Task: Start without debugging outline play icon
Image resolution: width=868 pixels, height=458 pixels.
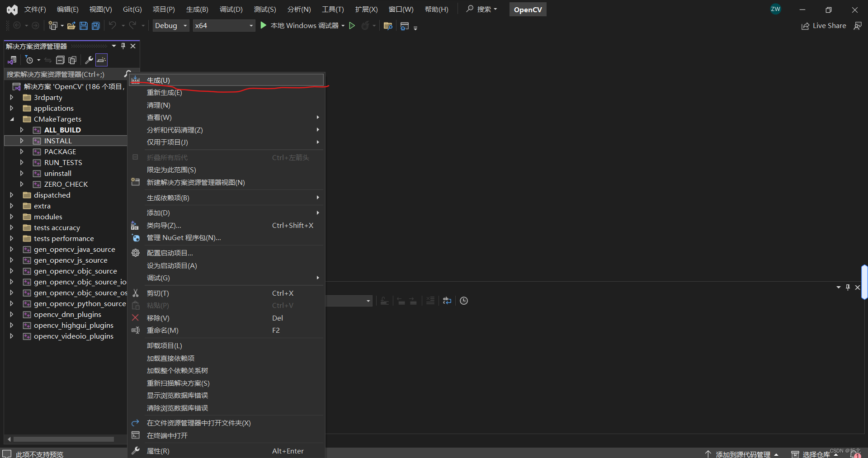Action: click(x=352, y=26)
